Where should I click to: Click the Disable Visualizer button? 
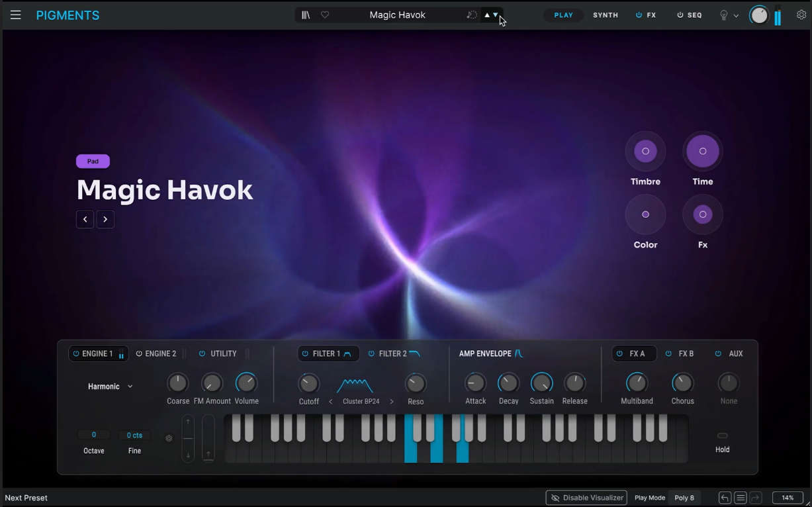(x=586, y=498)
